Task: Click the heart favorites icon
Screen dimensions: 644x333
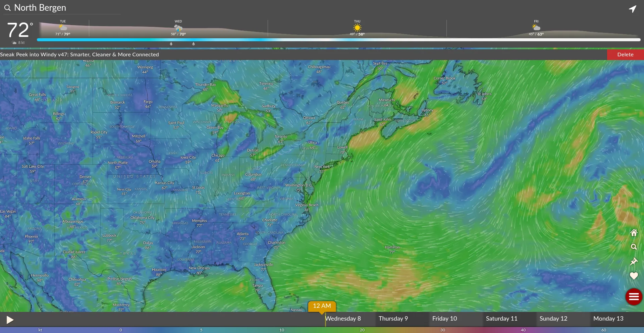Action: [x=634, y=276]
